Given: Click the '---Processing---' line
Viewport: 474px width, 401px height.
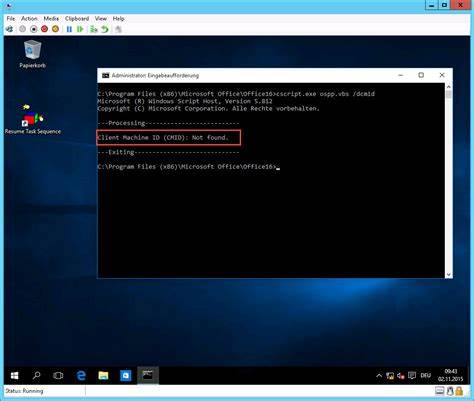Looking at the screenshot, I should 168,123.
